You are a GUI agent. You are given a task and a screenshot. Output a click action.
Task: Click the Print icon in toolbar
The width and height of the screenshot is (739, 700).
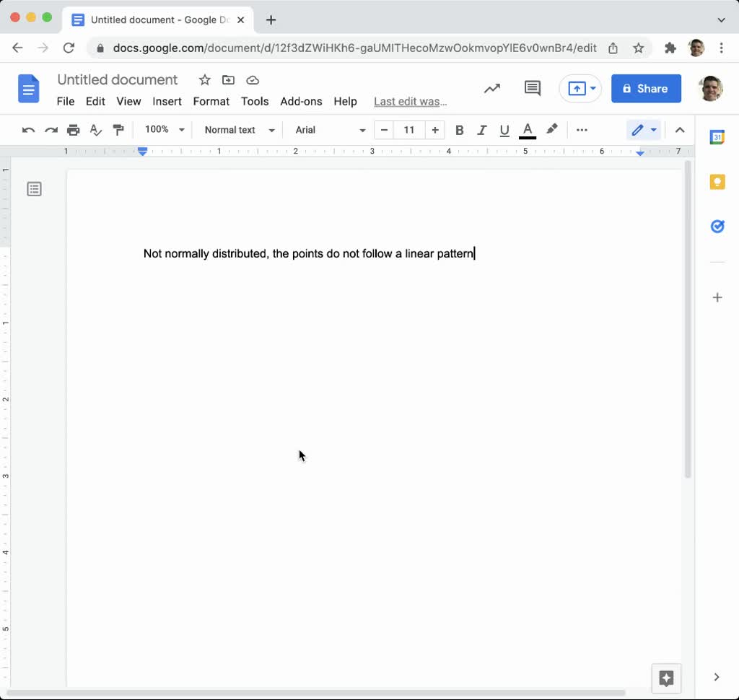(x=73, y=130)
